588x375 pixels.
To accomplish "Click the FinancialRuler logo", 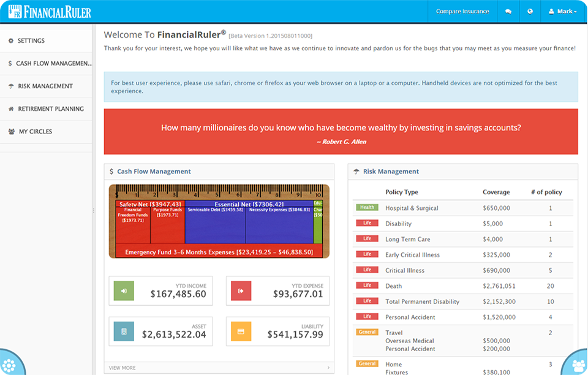I will pos(50,12).
